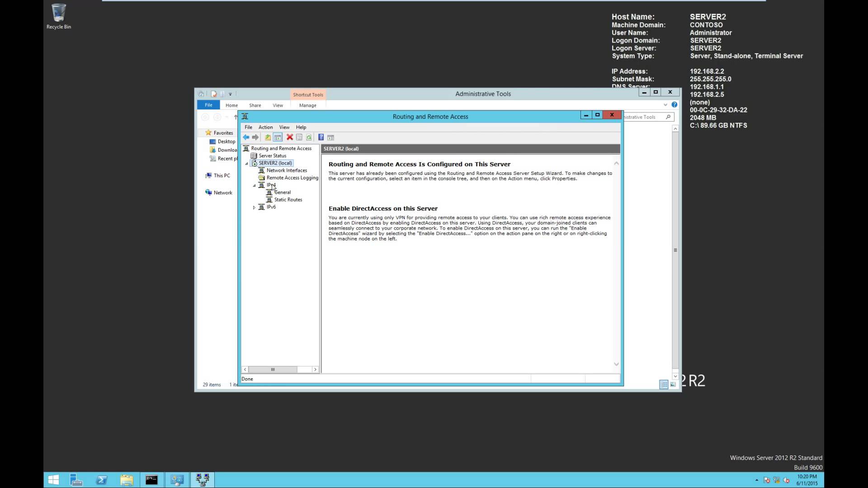Open Remote Access Logging folder
Screen dimensions: 868x488
[292, 178]
